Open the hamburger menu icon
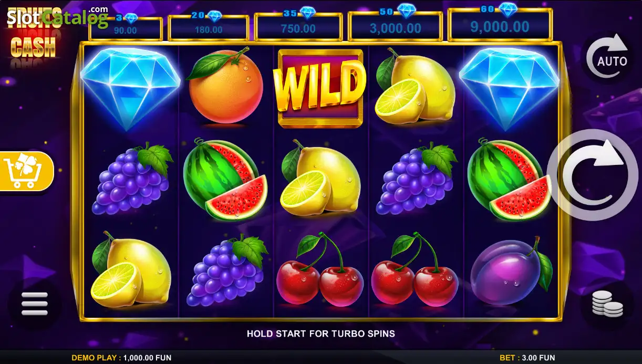Screen dimensions: 642x364 [x=34, y=303]
